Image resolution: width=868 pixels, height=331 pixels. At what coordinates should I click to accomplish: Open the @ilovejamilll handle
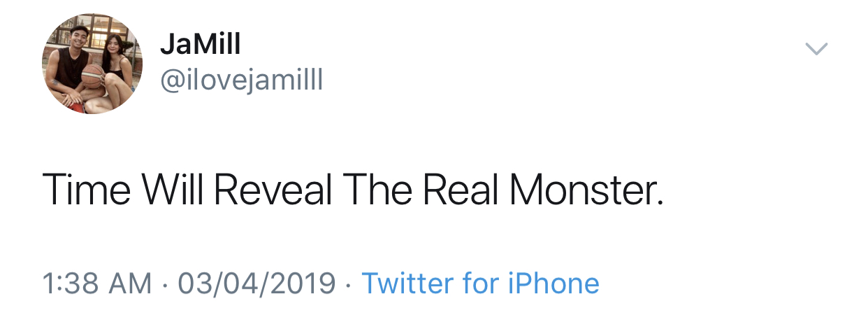click(x=241, y=81)
